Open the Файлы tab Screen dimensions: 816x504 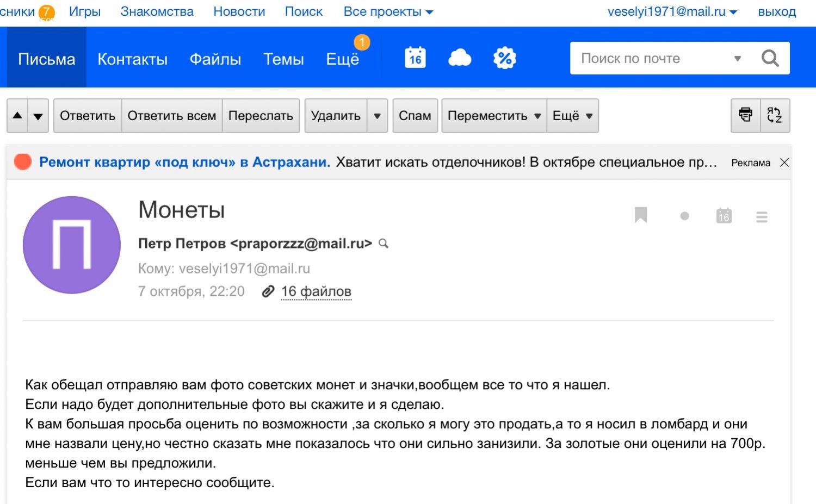215,59
